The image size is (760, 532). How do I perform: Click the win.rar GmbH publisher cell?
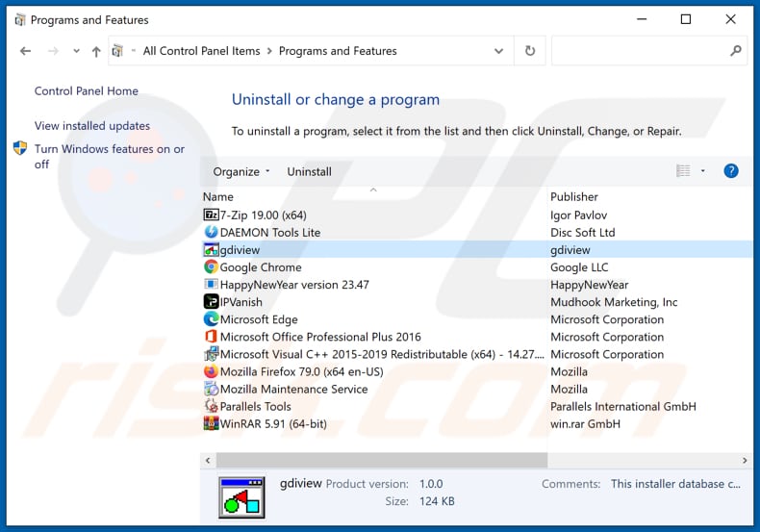[585, 424]
